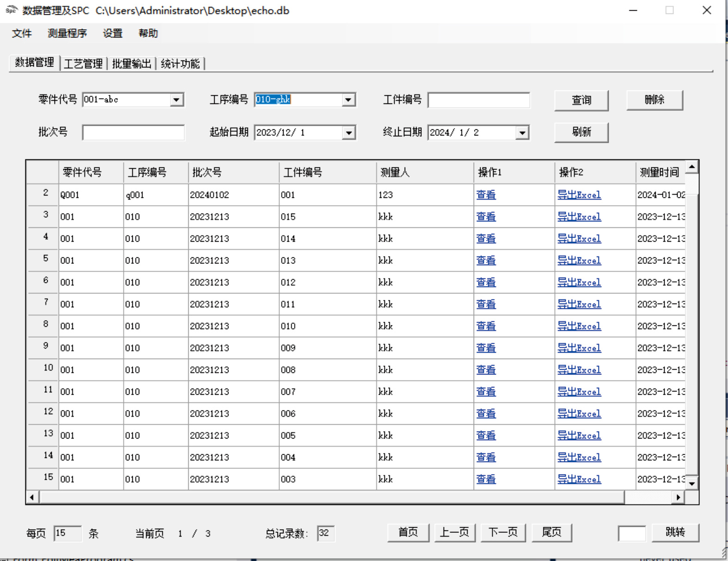Go to next page with 下一页
The image size is (728, 561).
click(503, 532)
